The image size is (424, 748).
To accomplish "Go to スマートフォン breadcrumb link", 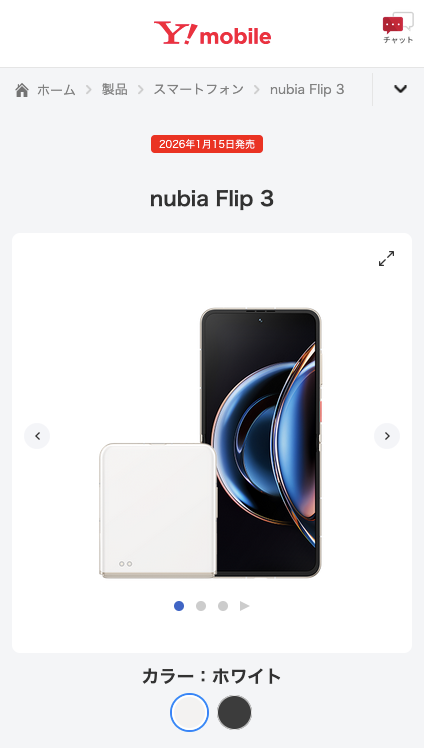I will [x=198, y=89].
